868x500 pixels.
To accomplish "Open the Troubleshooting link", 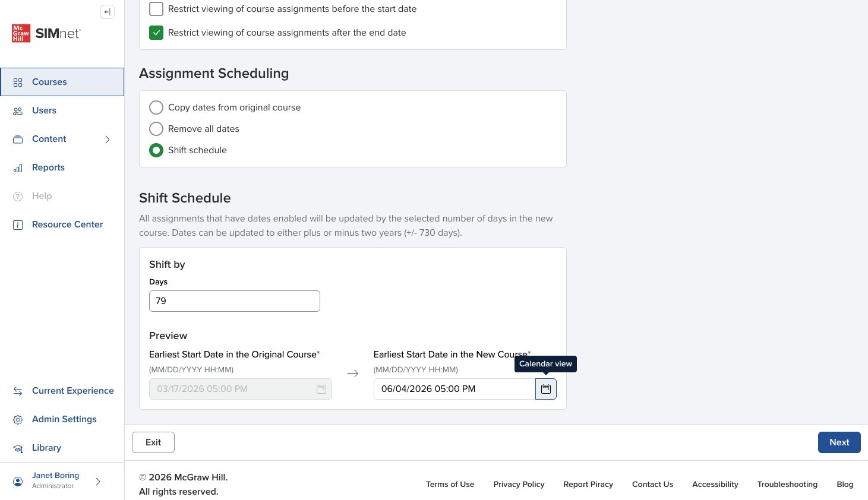I will coord(787,485).
